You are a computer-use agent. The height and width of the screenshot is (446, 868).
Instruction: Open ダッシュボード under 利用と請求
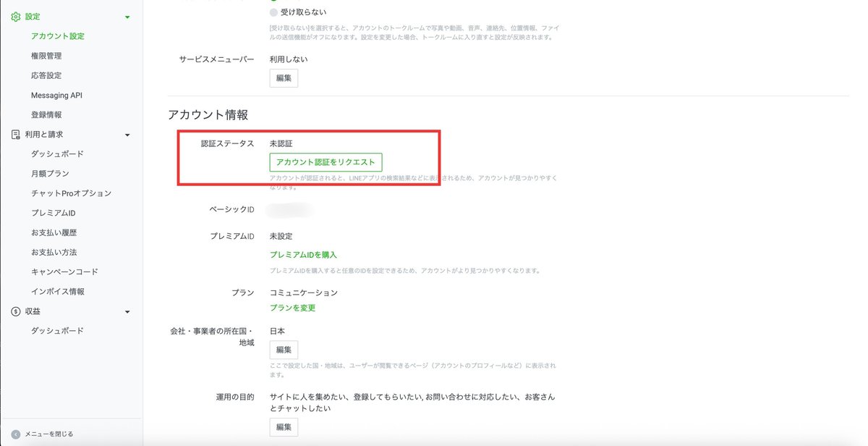click(x=57, y=154)
